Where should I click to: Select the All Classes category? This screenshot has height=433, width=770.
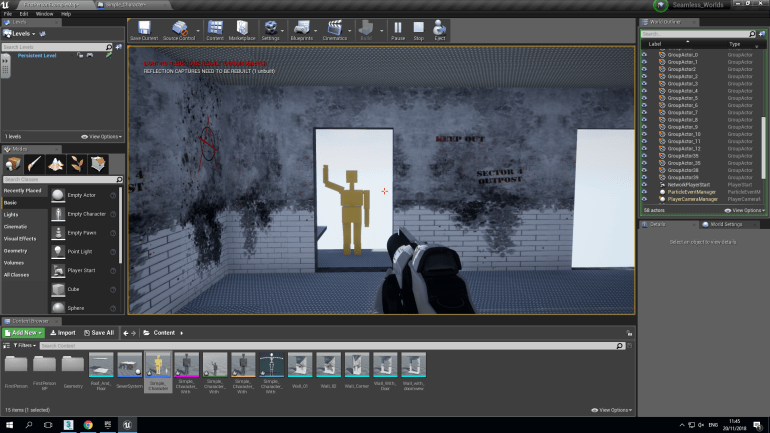[x=16, y=275]
